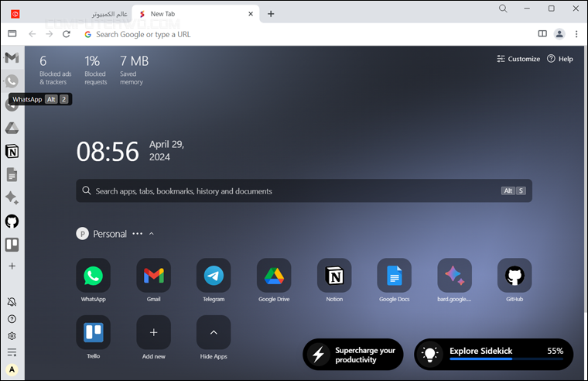Click the 1% Blocked requests stat
Viewport: 588px width, 381px height.
pos(96,70)
